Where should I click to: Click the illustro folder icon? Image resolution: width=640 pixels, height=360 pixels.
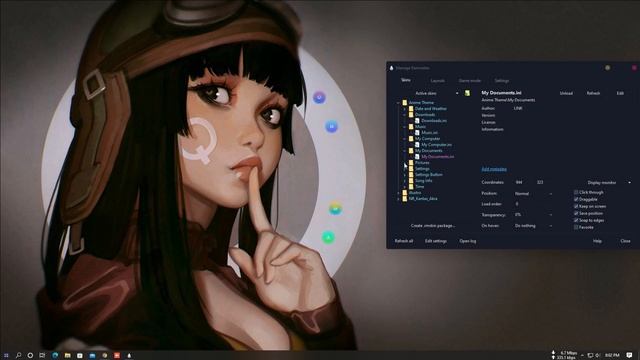(404, 192)
